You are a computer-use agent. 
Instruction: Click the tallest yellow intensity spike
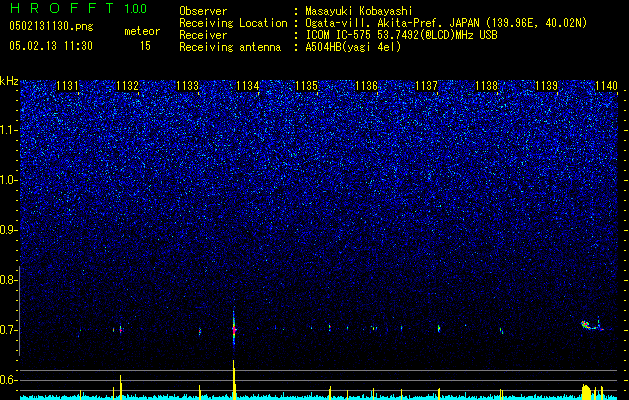[x=234, y=379]
